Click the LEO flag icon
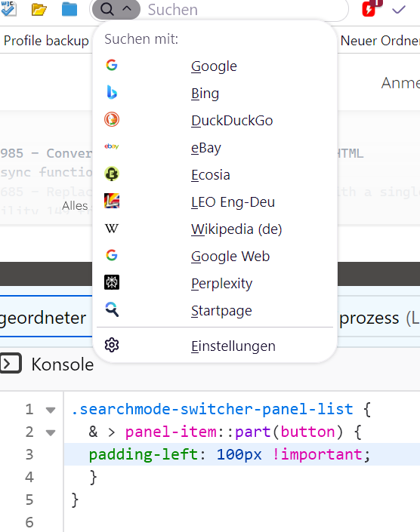Viewport: 420px width, 532px height. 112,201
